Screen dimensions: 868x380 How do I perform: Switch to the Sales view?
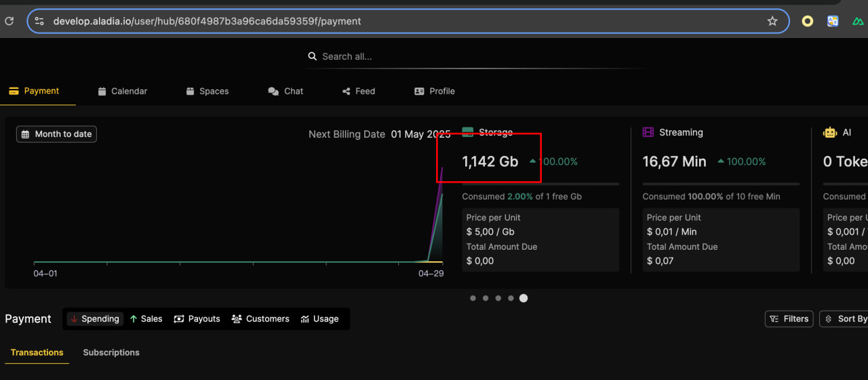click(146, 319)
